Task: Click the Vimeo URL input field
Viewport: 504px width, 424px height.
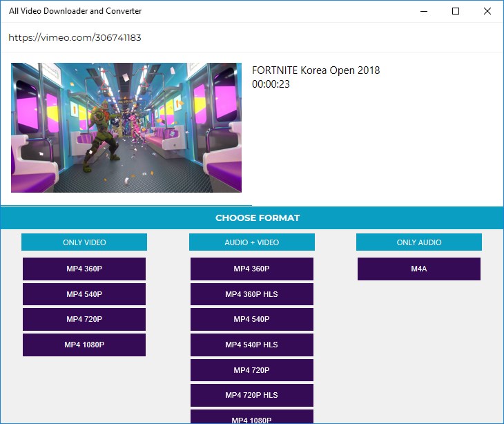Action: tap(252, 37)
